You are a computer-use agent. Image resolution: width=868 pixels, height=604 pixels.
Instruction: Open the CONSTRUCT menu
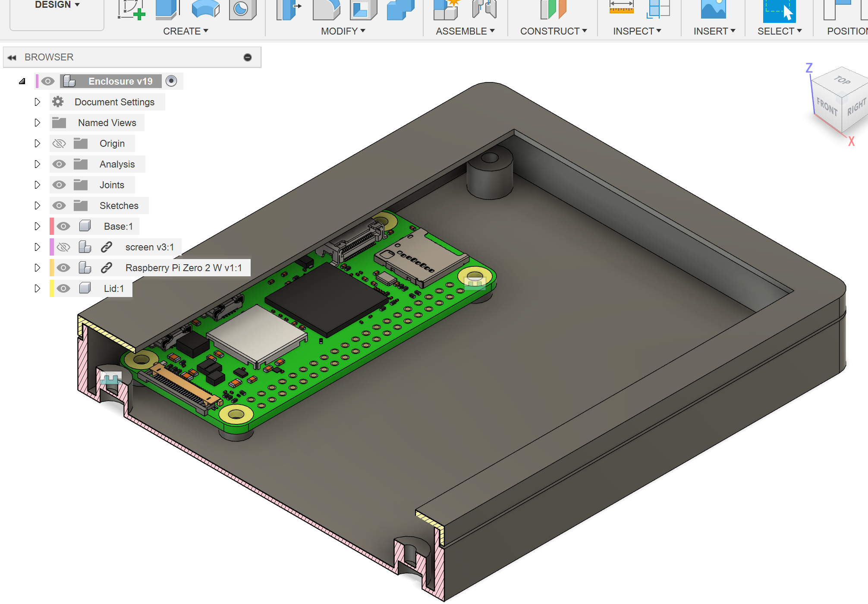coord(554,31)
